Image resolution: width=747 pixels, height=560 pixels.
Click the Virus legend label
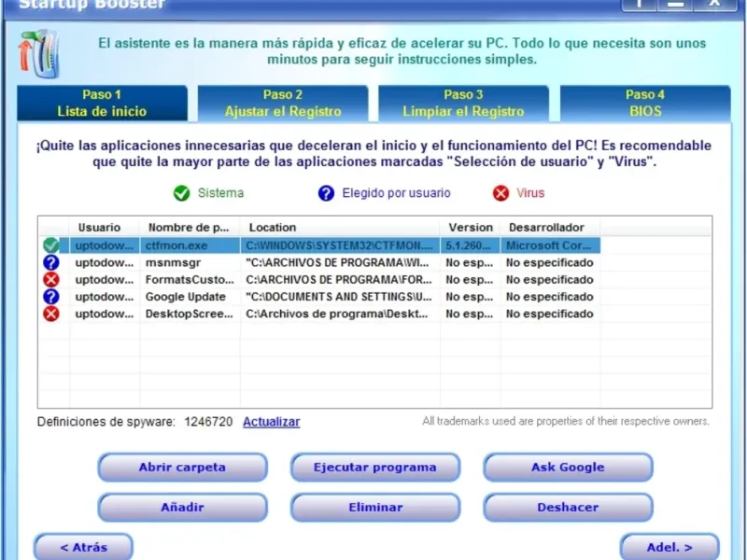[530, 193]
